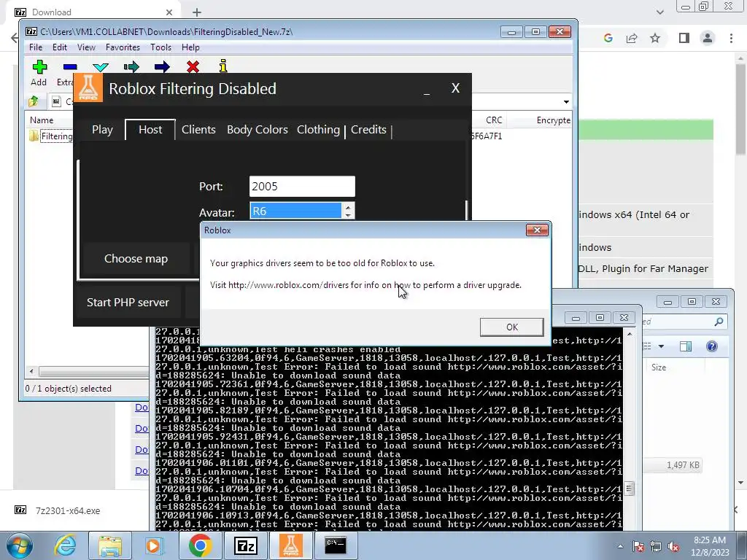This screenshot has height=560, width=747.
Task: Open the View menu in 7-Zip
Action: 86,47
